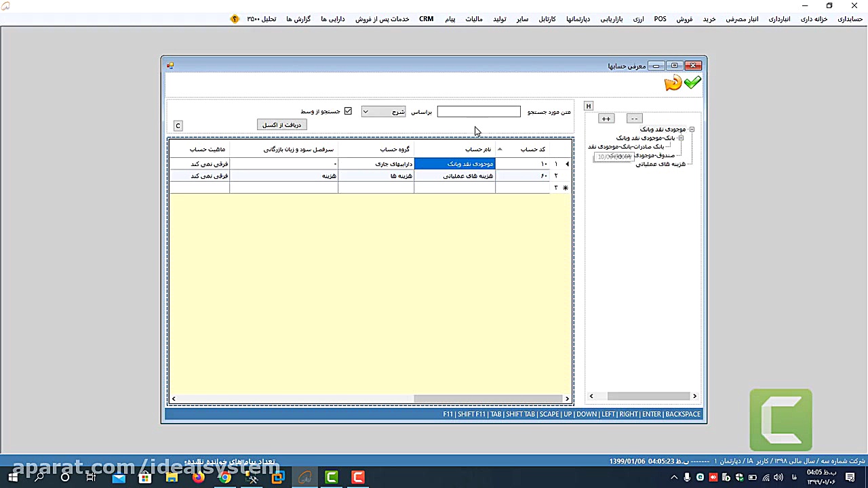Click the table's horizontal scrollbar thumb
The width and height of the screenshot is (868, 488).
(x=488, y=399)
